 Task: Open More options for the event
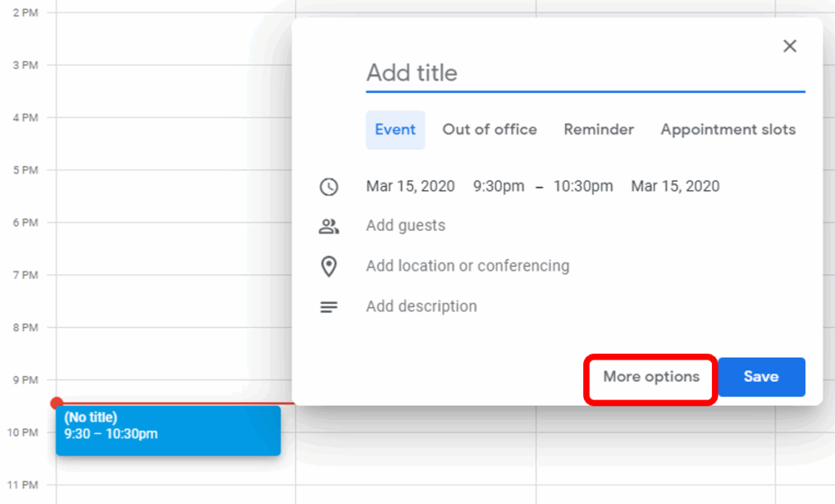[x=651, y=378]
